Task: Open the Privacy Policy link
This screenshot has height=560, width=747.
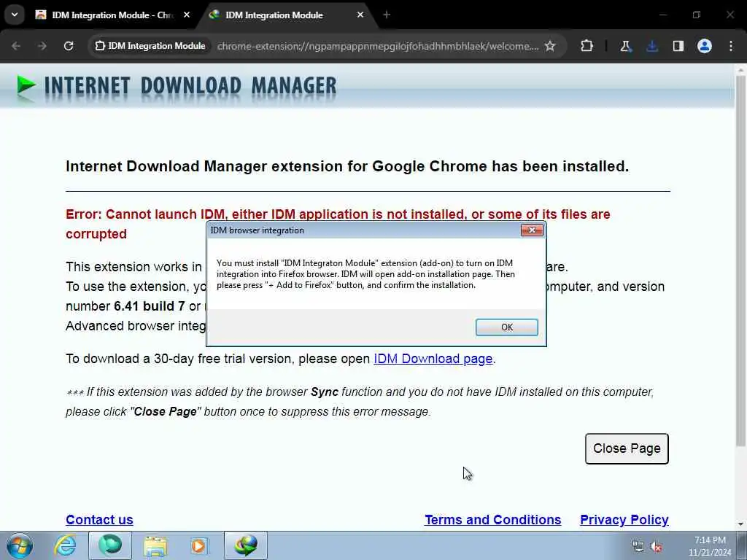Action: coord(624,519)
